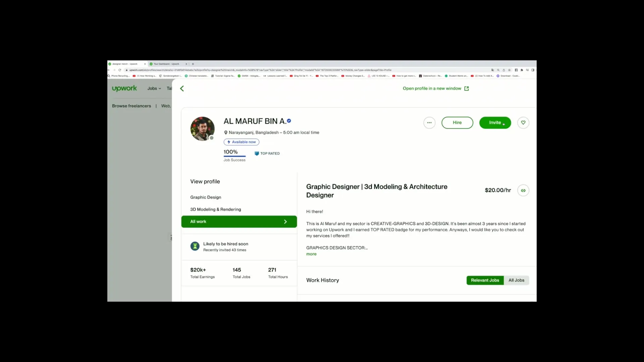The image size is (644, 362).
Task: Click the more link to expand bio
Action: tap(311, 253)
